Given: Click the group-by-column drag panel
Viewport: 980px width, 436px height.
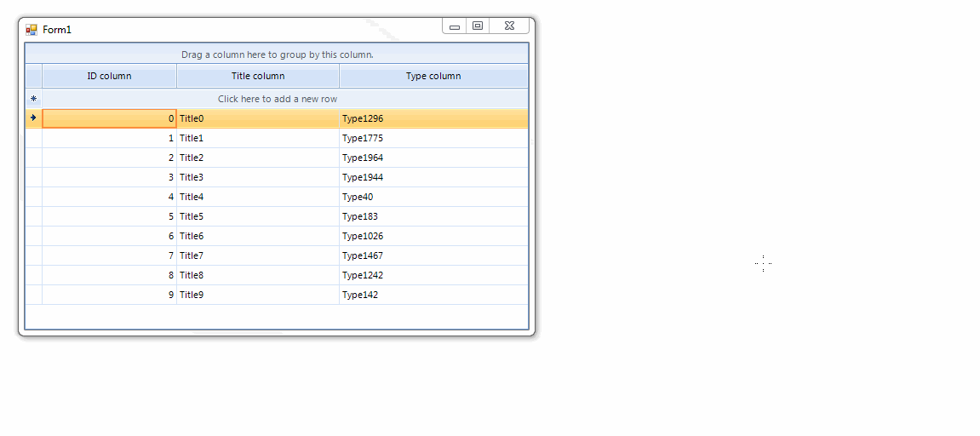Looking at the screenshot, I should (278, 54).
